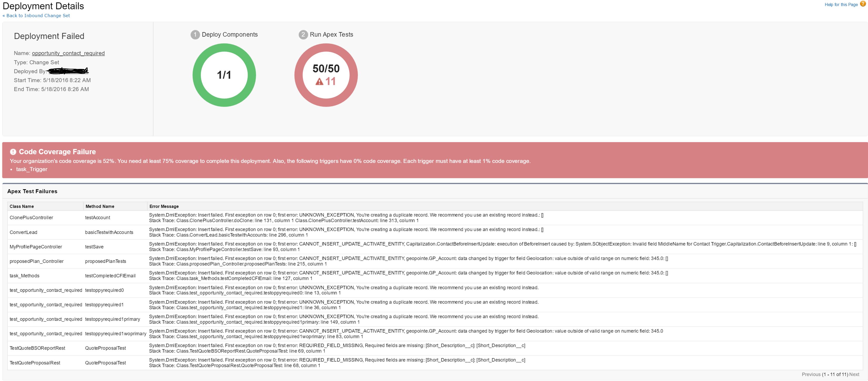Image resolution: width=868 pixels, height=381 pixels.
Task: Select the TestQuoteProposalRest class name cell
Action: 35,363
